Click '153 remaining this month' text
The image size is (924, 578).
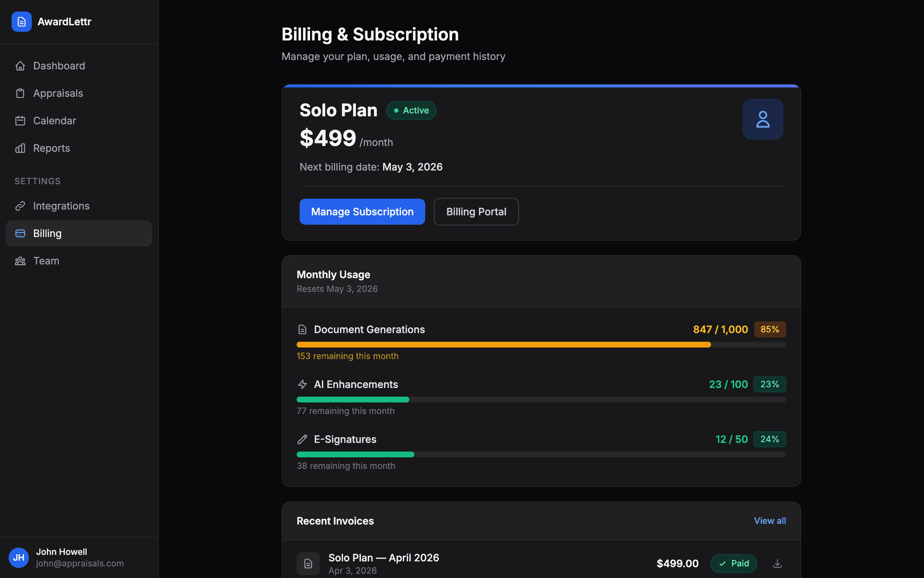(x=348, y=356)
